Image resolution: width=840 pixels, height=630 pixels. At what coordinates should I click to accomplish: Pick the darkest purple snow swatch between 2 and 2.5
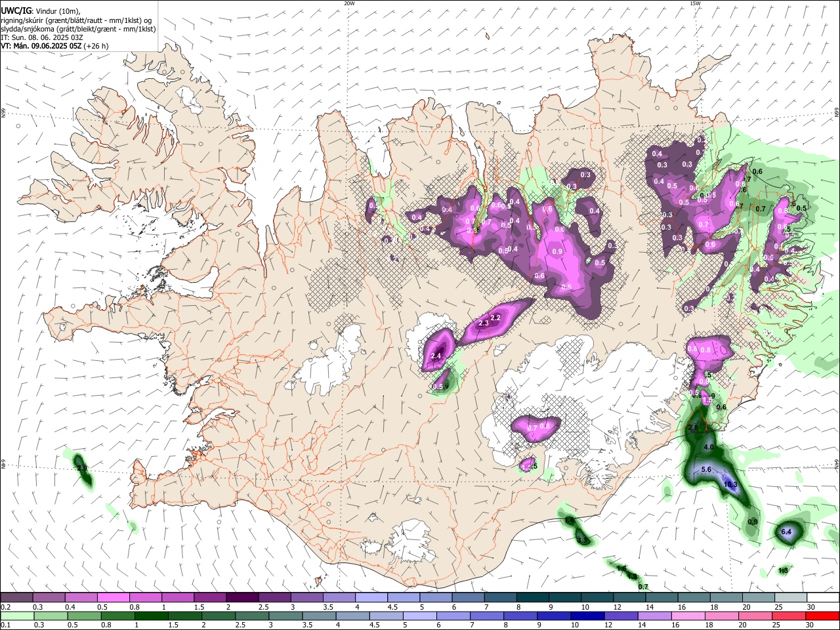(x=241, y=598)
